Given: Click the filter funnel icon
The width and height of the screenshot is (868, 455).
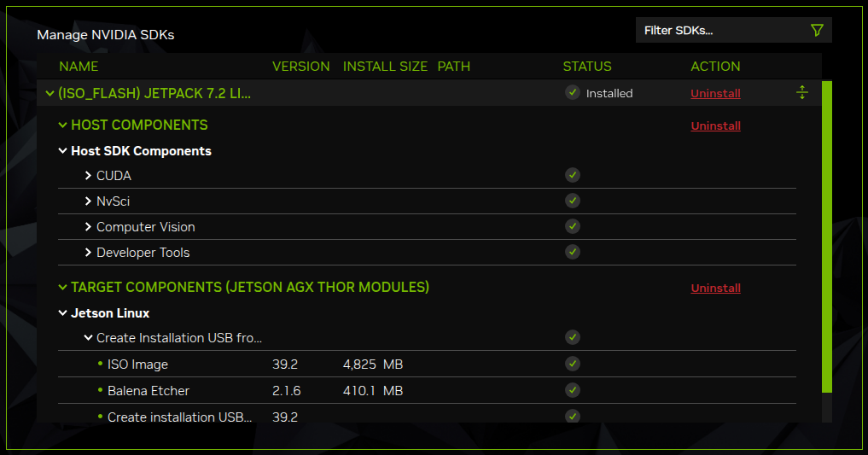Looking at the screenshot, I should [x=817, y=31].
